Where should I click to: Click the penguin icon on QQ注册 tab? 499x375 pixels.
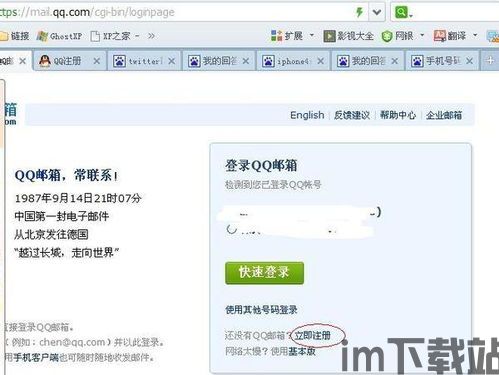coord(45,61)
